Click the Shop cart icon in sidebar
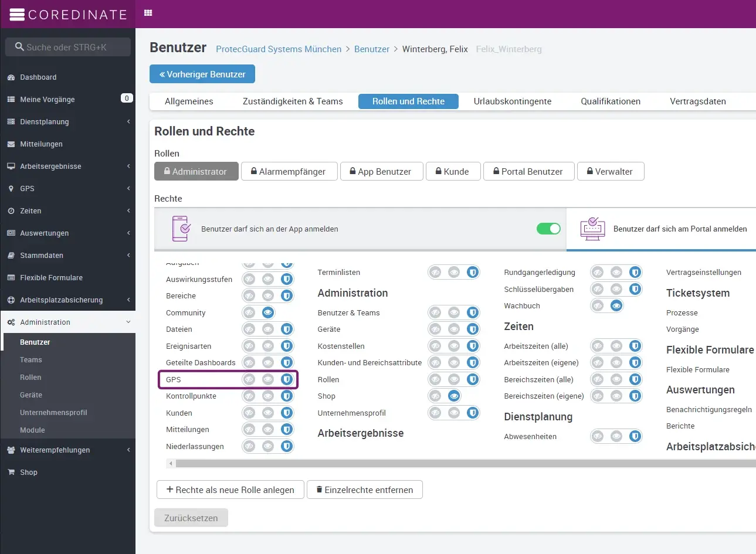Image resolution: width=756 pixels, height=554 pixels. coord(11,473)
